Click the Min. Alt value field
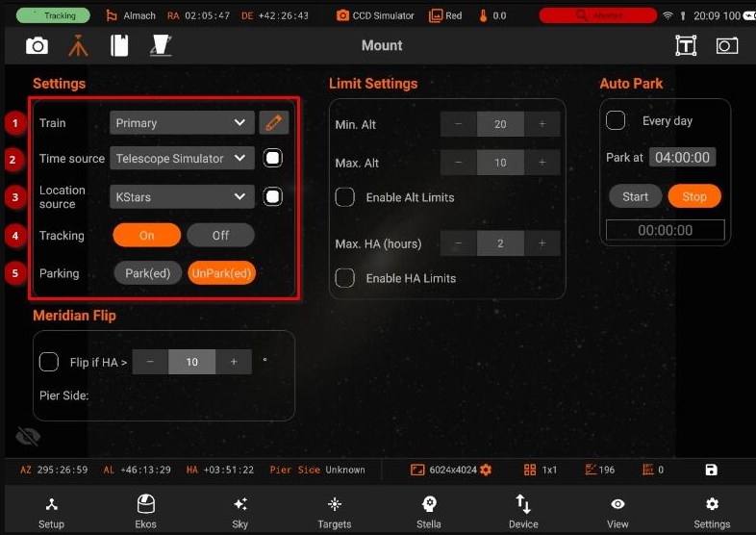Image resolution: width=756 pixels, height=535 pixels. click(500, 124)
